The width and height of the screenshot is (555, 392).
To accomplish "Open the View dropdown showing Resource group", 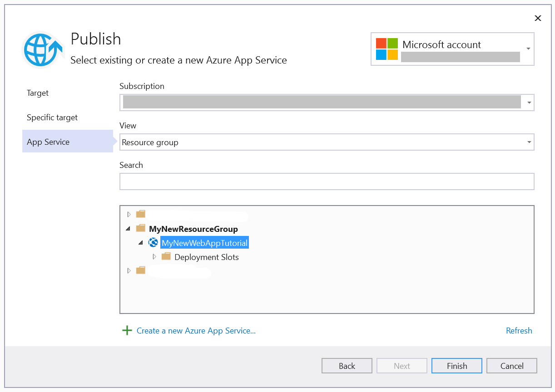I will (528, 142).
